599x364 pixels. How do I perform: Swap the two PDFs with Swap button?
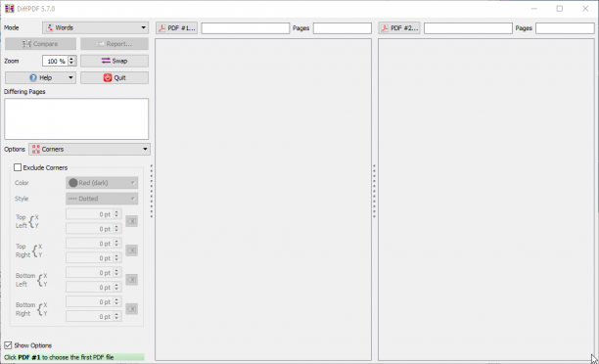pos(115,61)
